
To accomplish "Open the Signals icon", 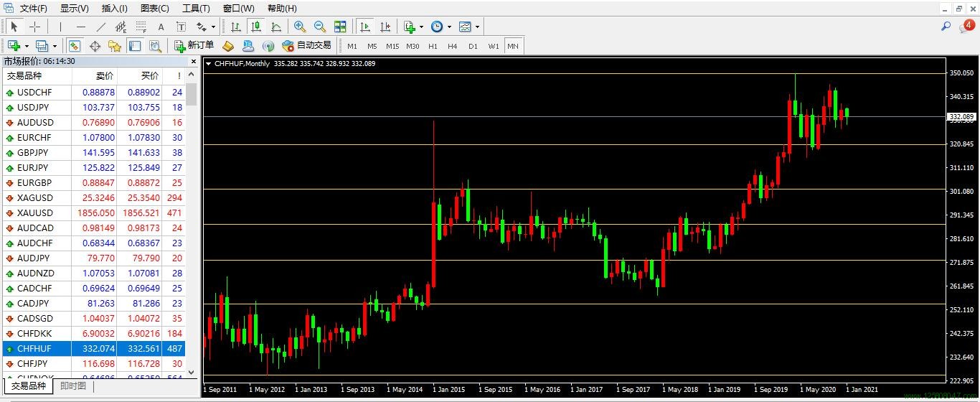I will click(x=268, y=46).
